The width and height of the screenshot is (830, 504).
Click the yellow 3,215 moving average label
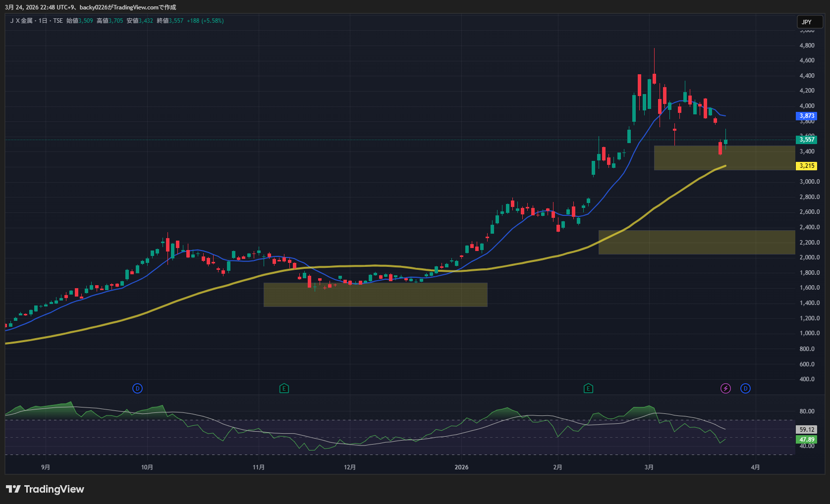807,166
